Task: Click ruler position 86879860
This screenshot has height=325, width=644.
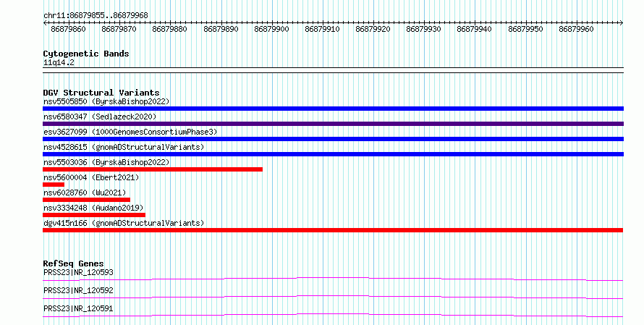Action: point(68,29)
